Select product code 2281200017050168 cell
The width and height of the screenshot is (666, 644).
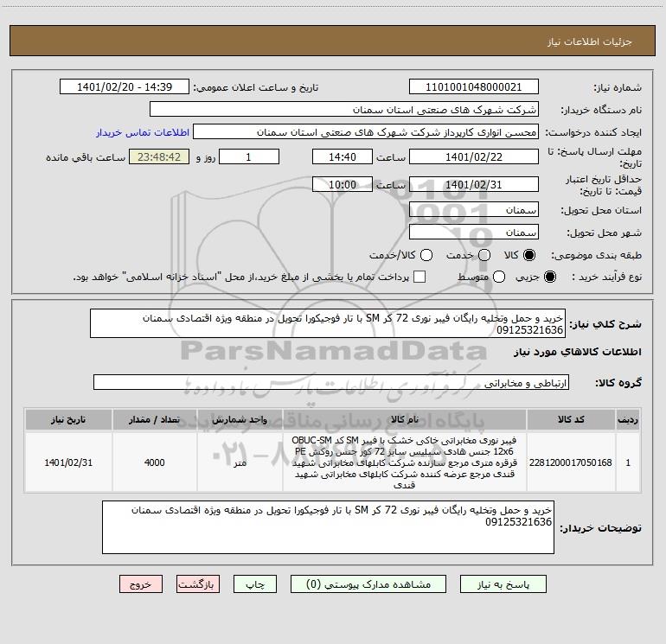click(x=571, y=462)
